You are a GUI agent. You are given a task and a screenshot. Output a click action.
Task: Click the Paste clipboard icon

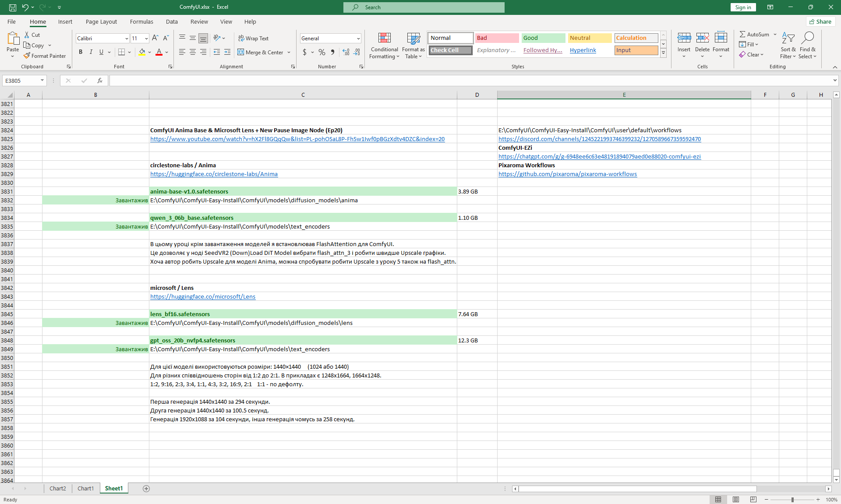[x=13, y=39]
